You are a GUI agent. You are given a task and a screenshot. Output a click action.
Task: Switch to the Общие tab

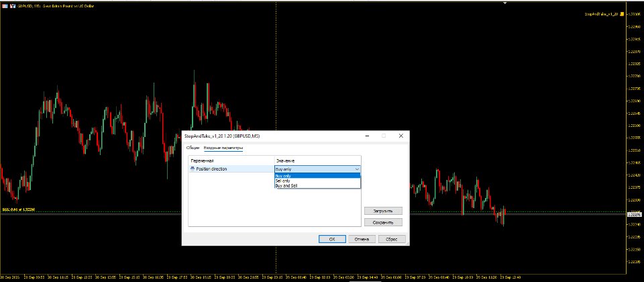[x=193, y=148]
